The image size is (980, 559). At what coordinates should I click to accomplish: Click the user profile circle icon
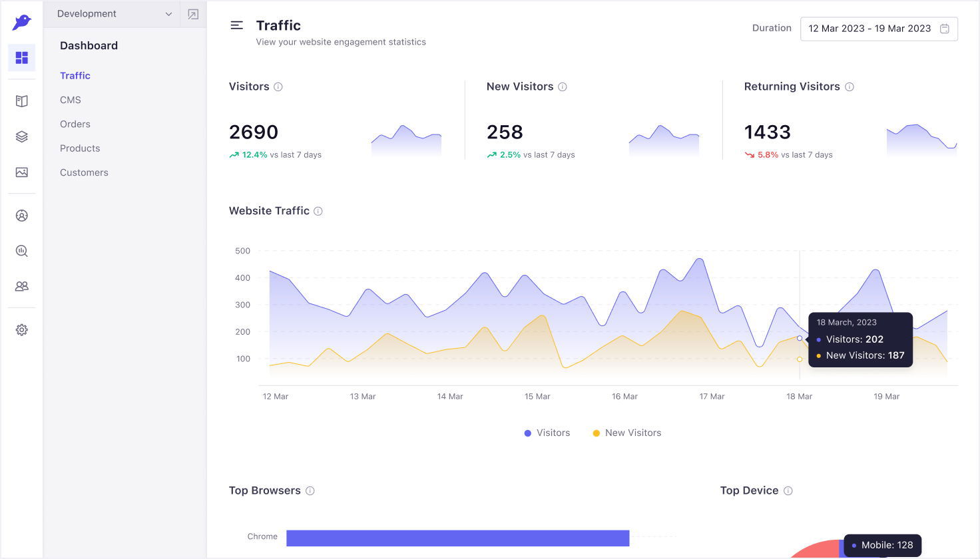22,216
